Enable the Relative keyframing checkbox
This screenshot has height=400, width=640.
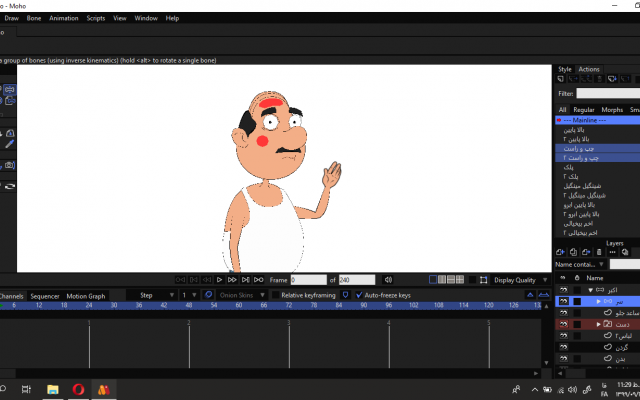point(276,295)
